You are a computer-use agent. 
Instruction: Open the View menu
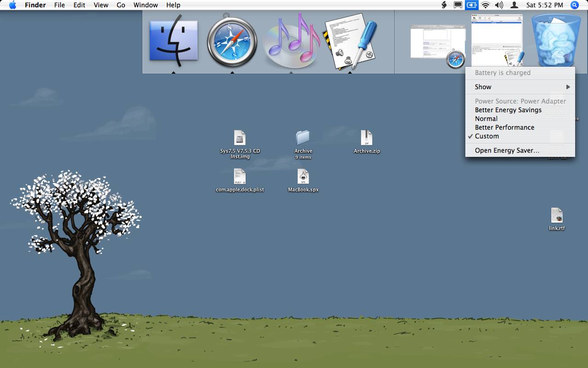(101, 5)
